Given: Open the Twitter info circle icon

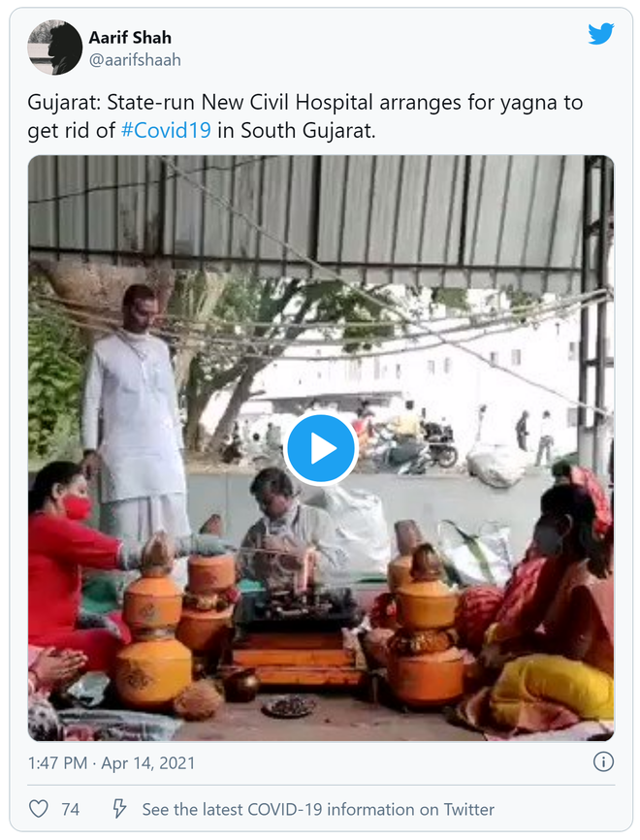Looking at the screenshot, I should pos(602,762).
